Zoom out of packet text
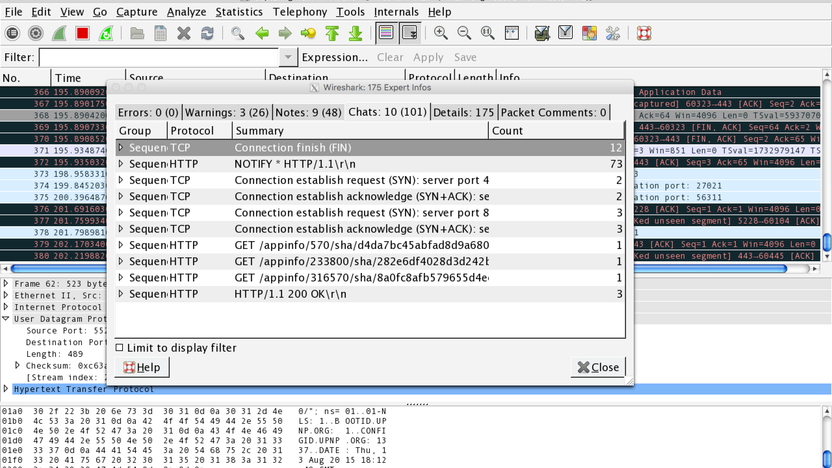This screenshot has width=832, height=468. [464, 33]
